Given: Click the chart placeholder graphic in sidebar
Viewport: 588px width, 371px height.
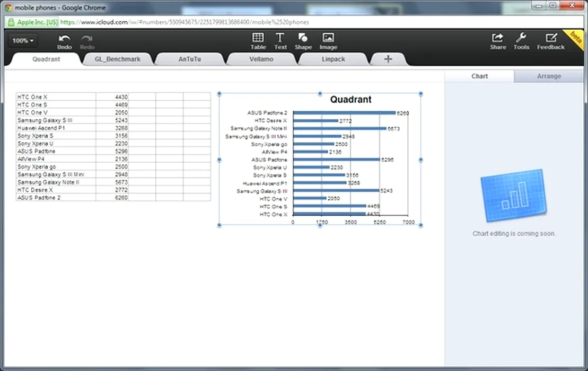Looking at the screenshot, I should click(x=514, y=196).
